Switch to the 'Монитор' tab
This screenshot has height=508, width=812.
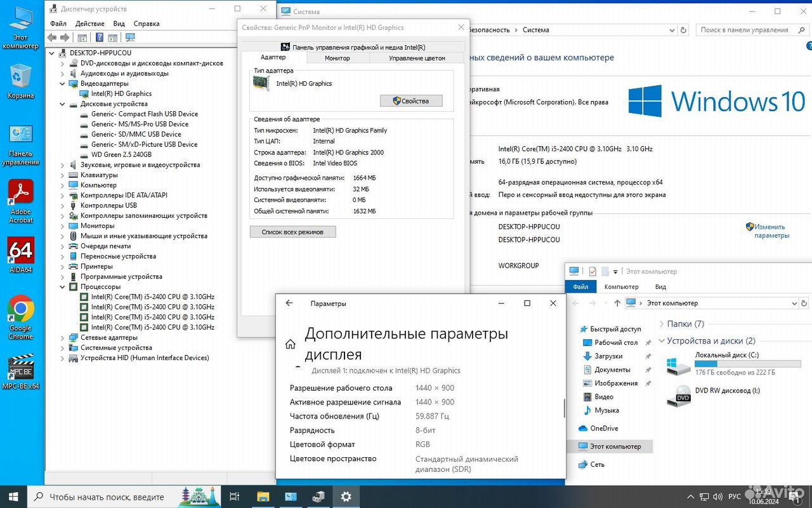point(337,58)
